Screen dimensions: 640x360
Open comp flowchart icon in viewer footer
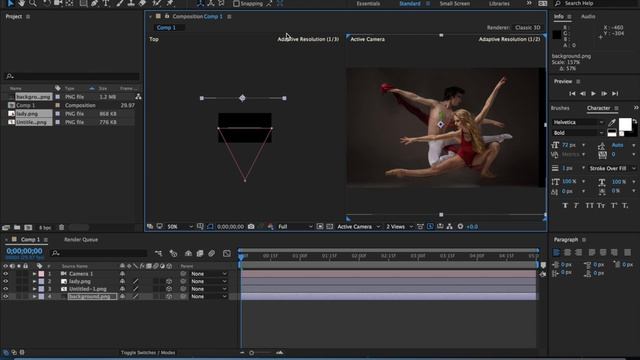[x=449, y=227]
